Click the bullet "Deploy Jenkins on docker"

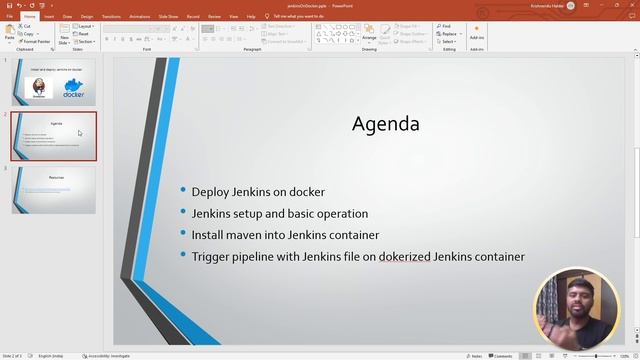coord(258,192)
